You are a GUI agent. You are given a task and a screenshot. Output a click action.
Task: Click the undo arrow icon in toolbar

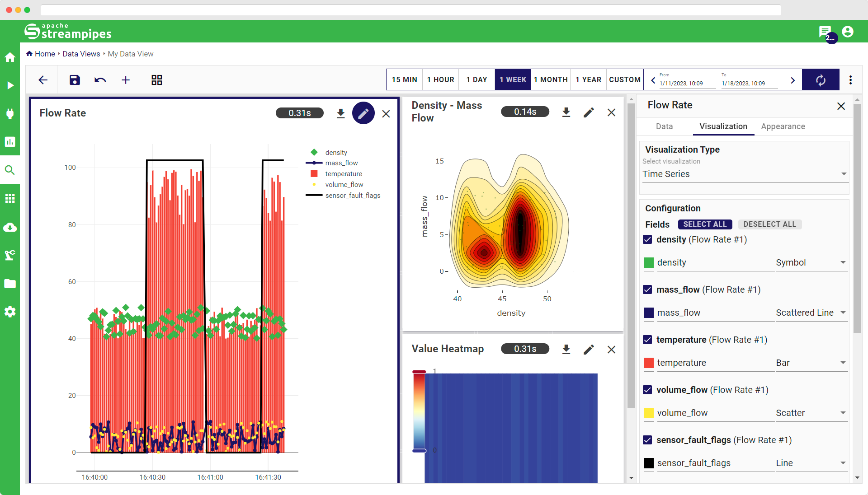click(99, 80)
